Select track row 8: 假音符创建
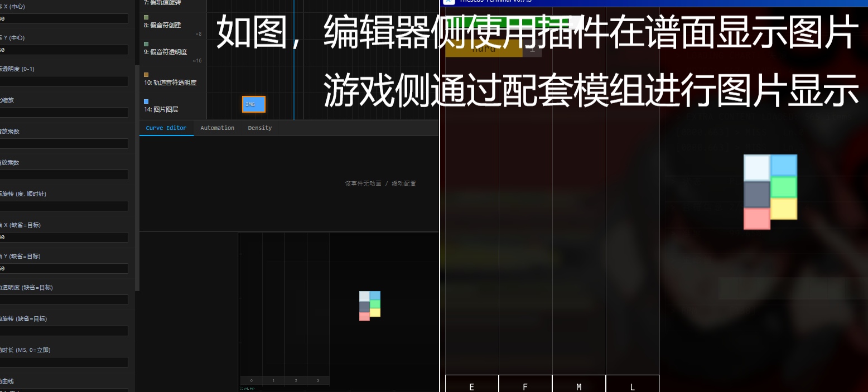 click(x=173, y=26)
